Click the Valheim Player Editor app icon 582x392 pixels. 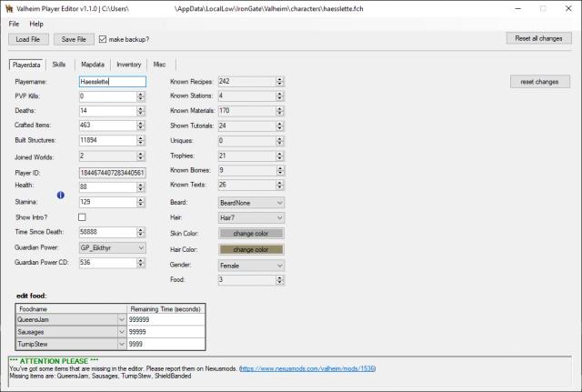pos(9,8)
